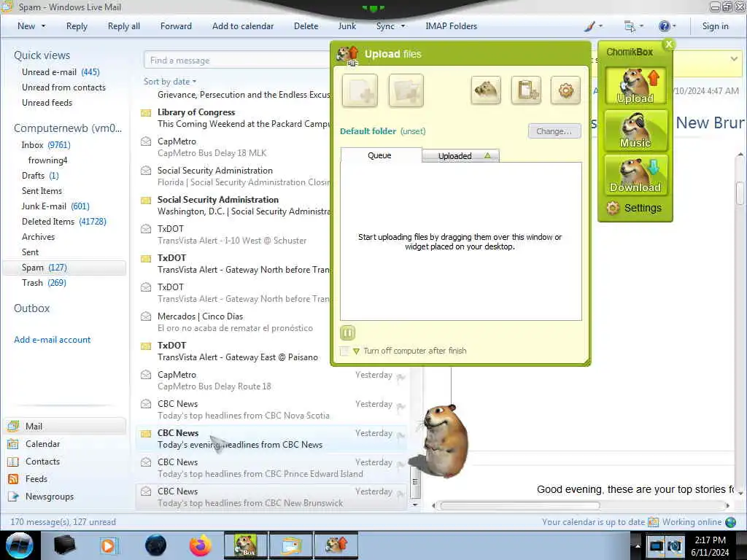Open Unread from contacts quick view
Image resolution: width=747 pixels, height=560 pixels.
[64, 87]
